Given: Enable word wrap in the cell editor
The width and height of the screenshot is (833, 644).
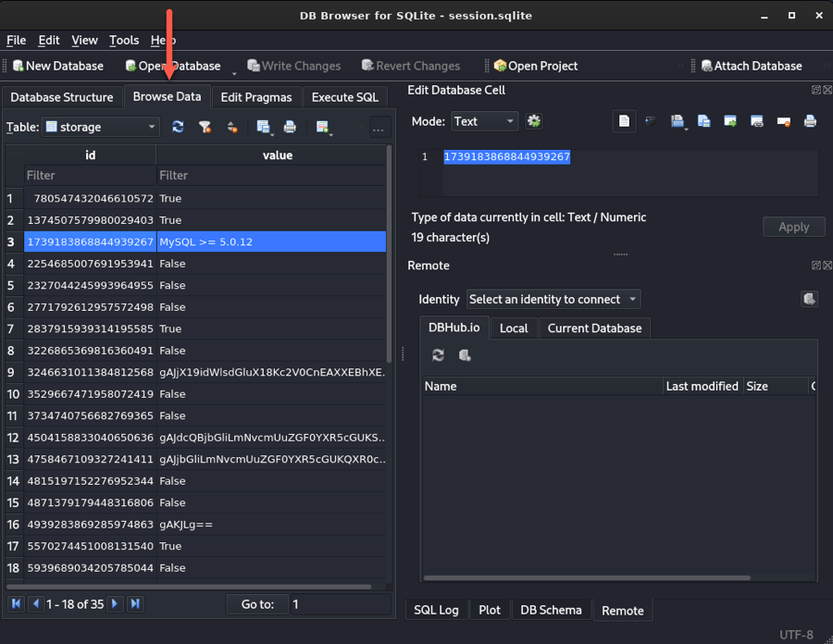Looking at the screenshot, I should click(624, 121).
